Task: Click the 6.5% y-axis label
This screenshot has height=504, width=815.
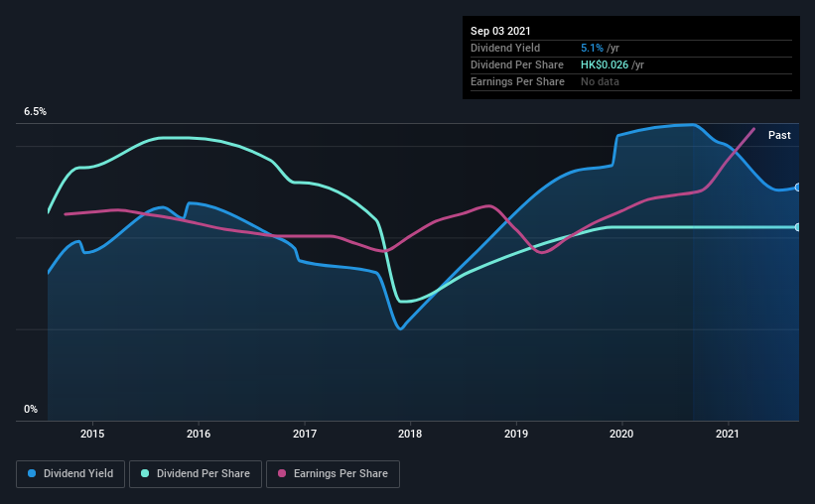Action: coord(35,112)
